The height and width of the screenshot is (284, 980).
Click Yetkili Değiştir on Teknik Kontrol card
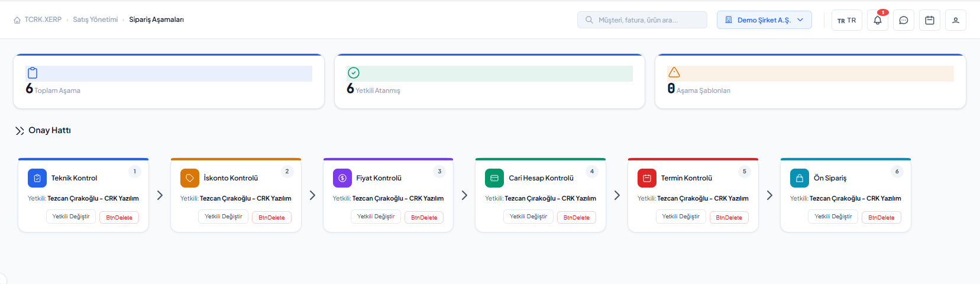click(x=71, y=217)
